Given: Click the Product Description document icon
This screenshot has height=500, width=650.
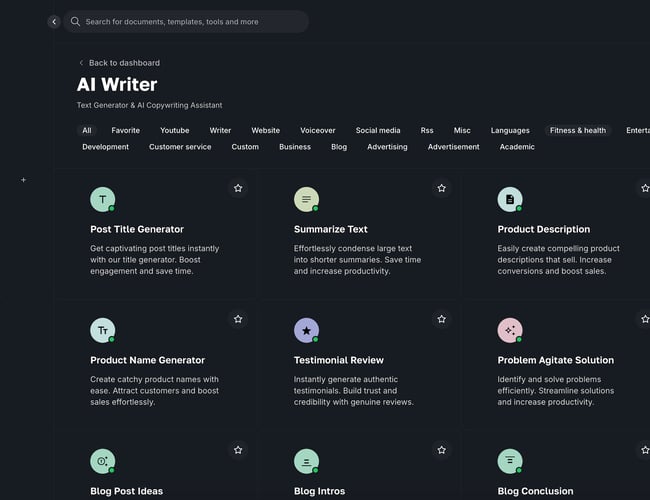Looking at the screenshot, I should tap(510, 199).
